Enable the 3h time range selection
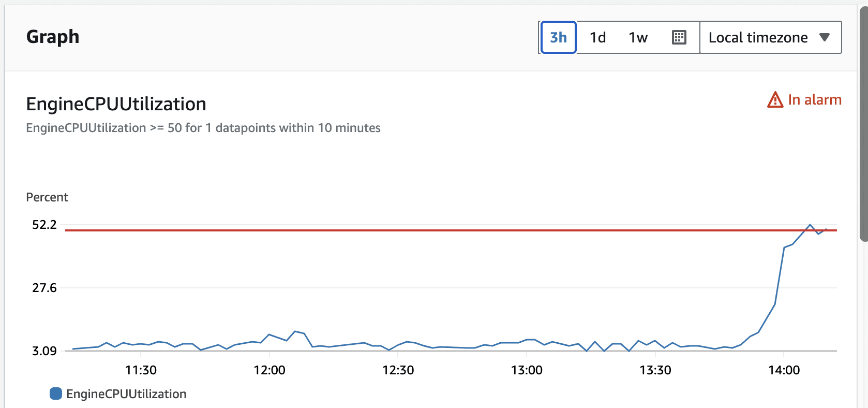 558,37
